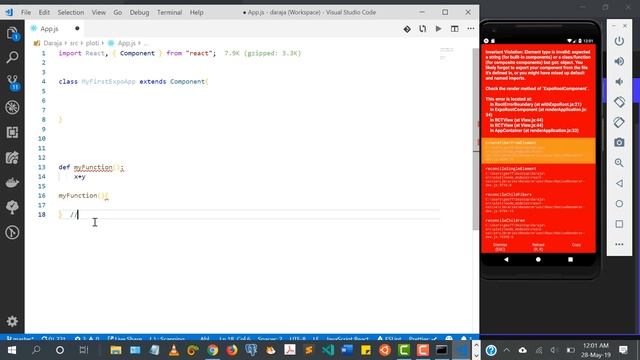Select the orange highlighted stack frame on phone
640x360 pixels.
538,151
